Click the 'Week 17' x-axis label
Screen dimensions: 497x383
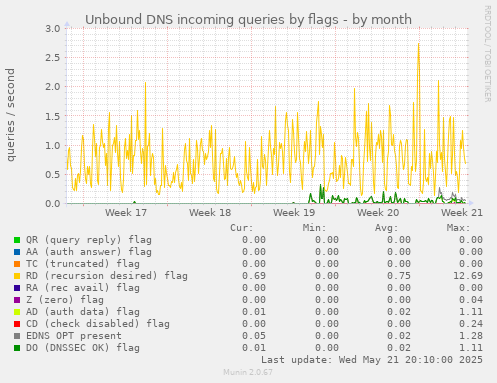click(126, 213)
